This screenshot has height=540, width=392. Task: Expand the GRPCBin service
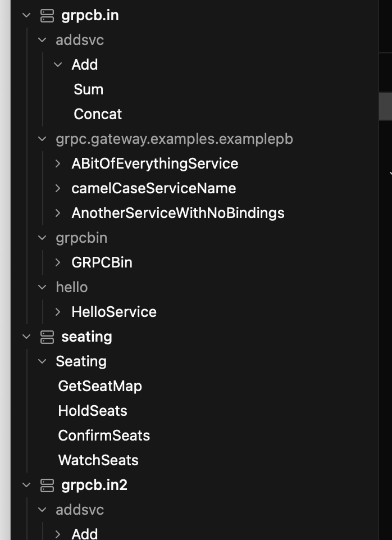58,262
